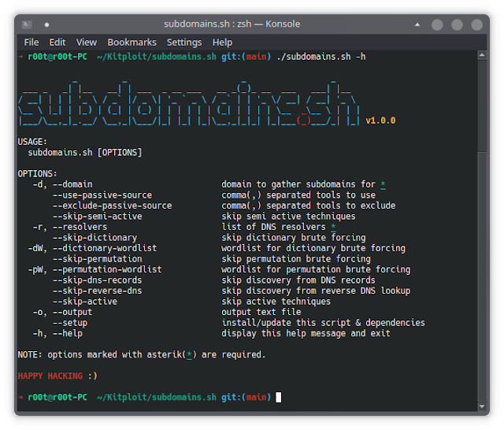
Task: Click the "--skip-reverse-dns" option
Action: click(x=98, y=291)
